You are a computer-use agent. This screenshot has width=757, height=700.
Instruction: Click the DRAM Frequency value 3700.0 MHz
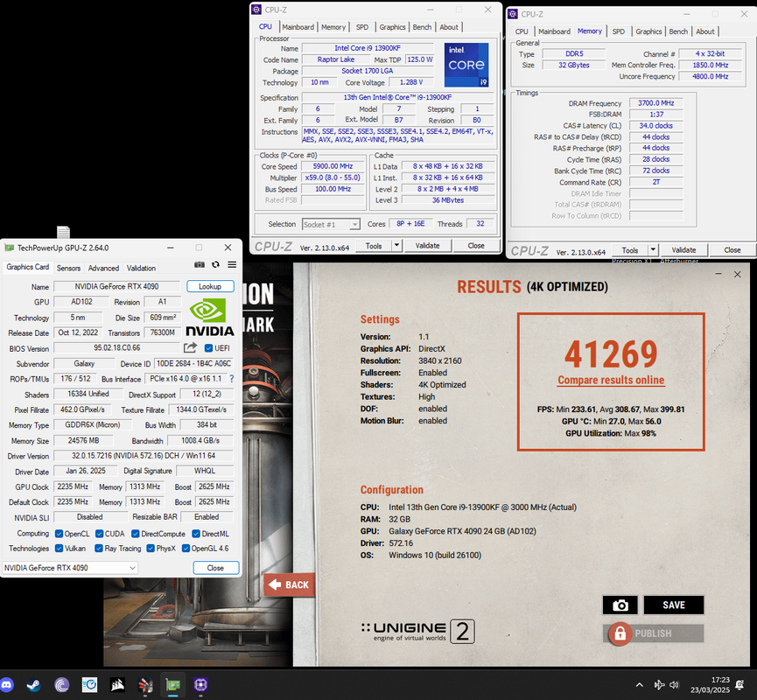655,103
